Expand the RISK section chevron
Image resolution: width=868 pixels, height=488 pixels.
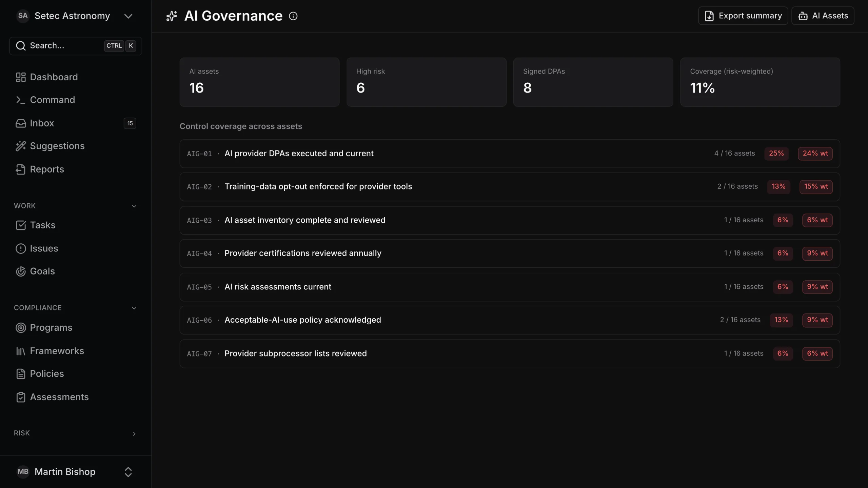(x=134, y=434)
